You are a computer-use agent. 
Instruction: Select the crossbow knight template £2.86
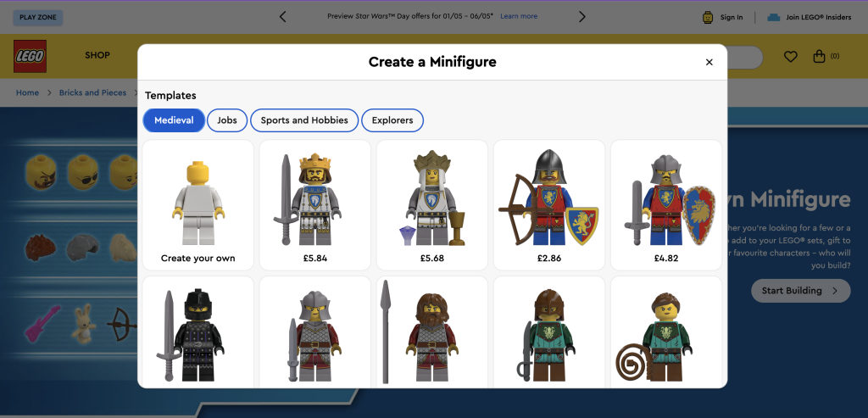click(549, 205)
